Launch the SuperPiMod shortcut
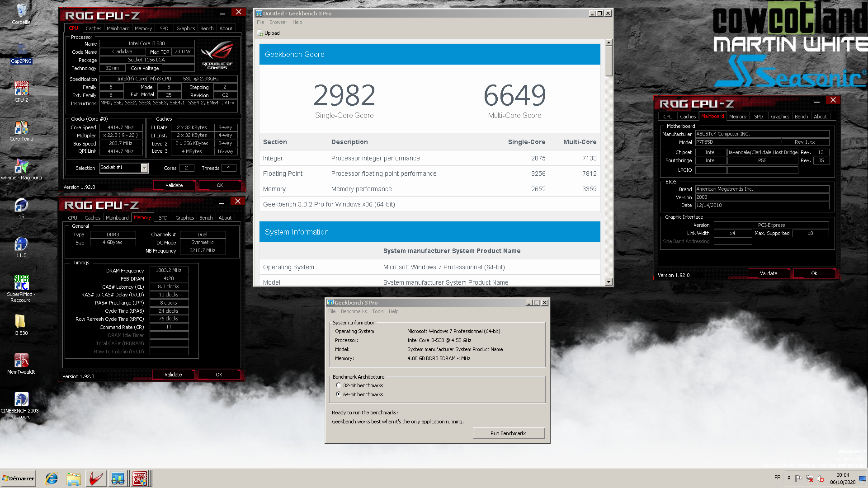This screenshot has height=488, width=868. tap(21, 289)
